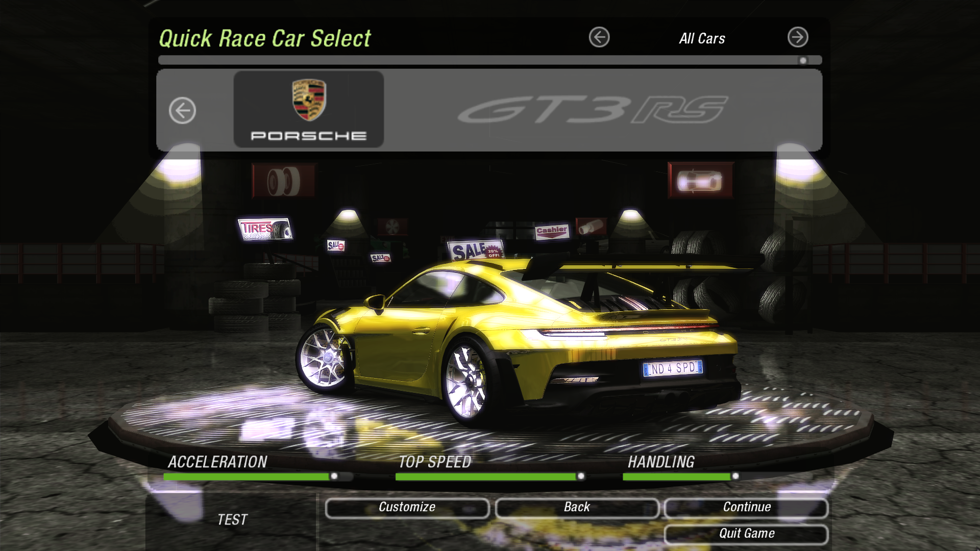Select next car category arrow
Screen dimensions: 980x551
[798, 37]
